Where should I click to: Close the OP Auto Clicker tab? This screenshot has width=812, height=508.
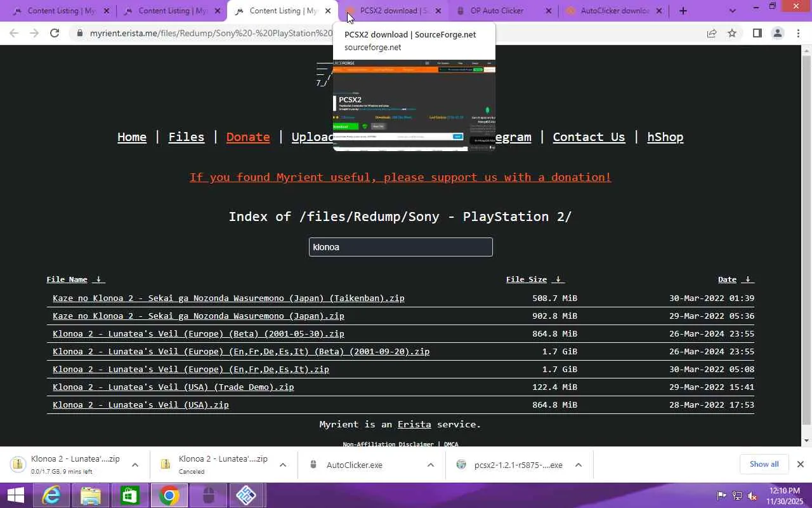click(x=549, y=11)
